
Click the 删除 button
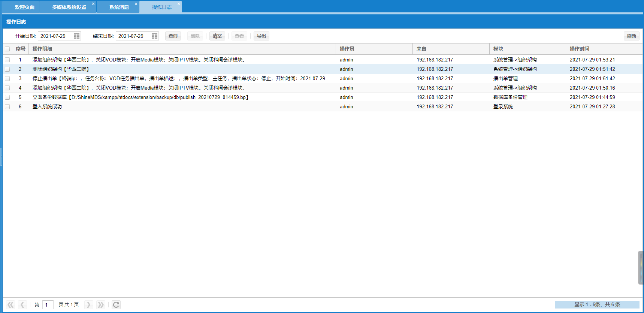pos(195,36)
